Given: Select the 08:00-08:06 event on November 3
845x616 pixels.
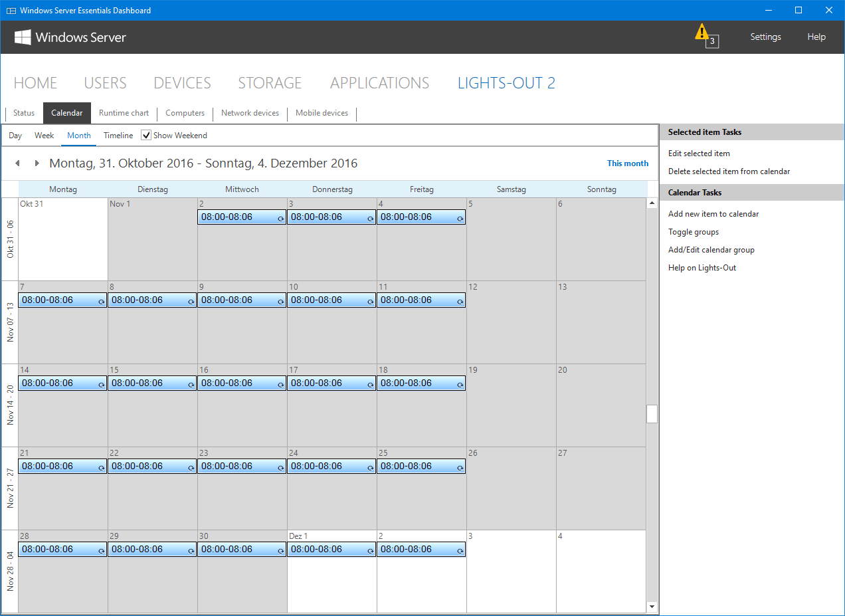Looking at the screenshot, I should [x=331, y=217].
